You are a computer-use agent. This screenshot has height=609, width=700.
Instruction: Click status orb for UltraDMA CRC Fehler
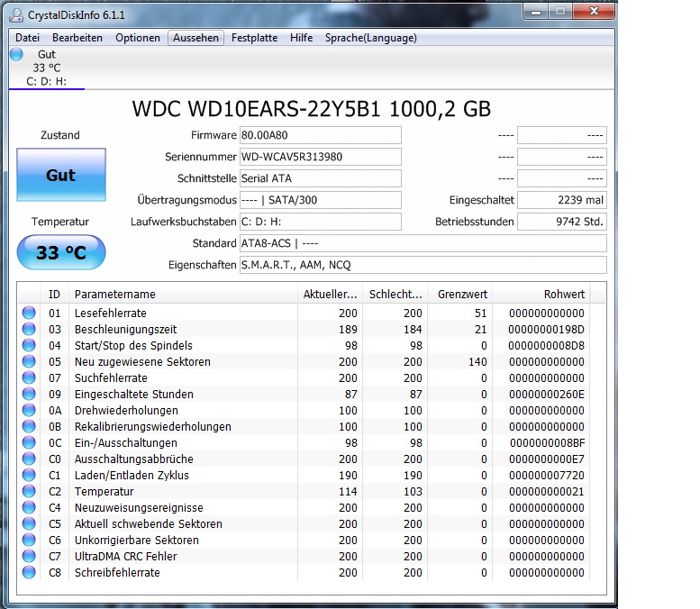pyautogui.click(x=29, y=556)
